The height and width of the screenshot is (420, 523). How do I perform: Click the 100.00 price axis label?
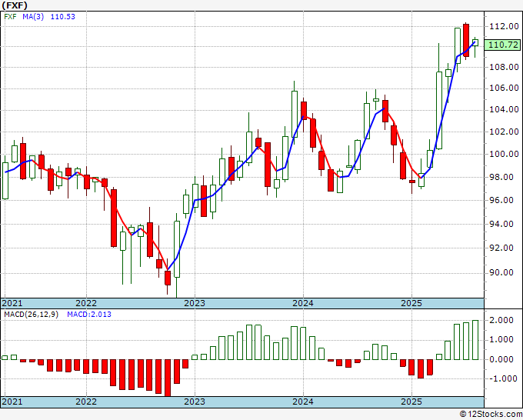pos(504,154)
